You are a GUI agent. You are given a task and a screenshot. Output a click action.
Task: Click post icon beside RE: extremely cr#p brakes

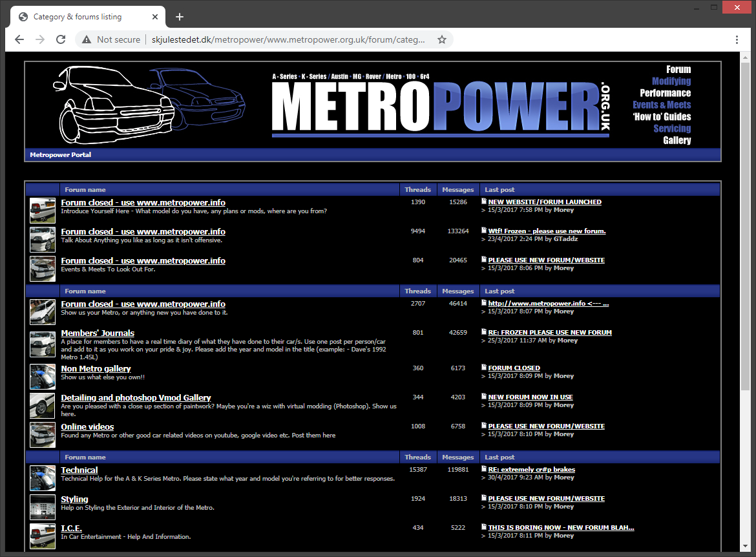(483, 468)
